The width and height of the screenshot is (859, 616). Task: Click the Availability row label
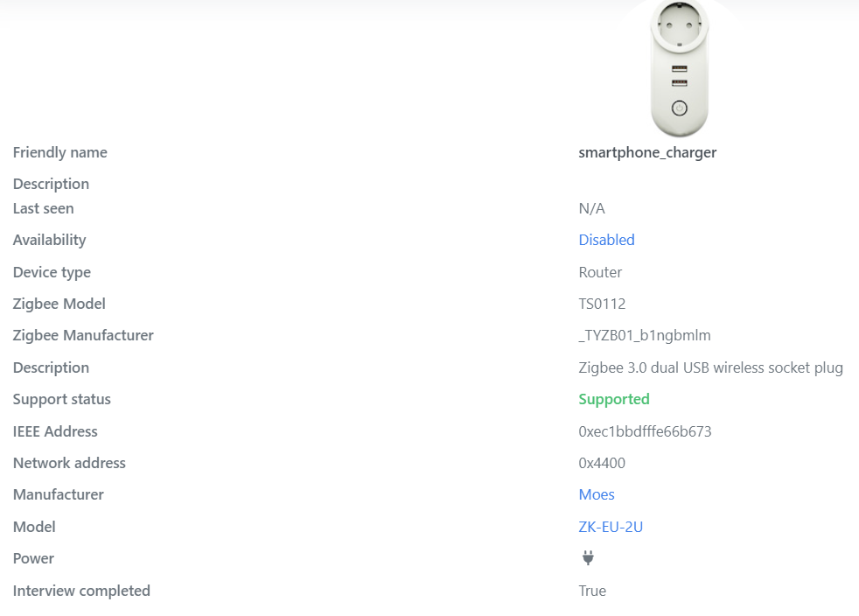[49, 240]
